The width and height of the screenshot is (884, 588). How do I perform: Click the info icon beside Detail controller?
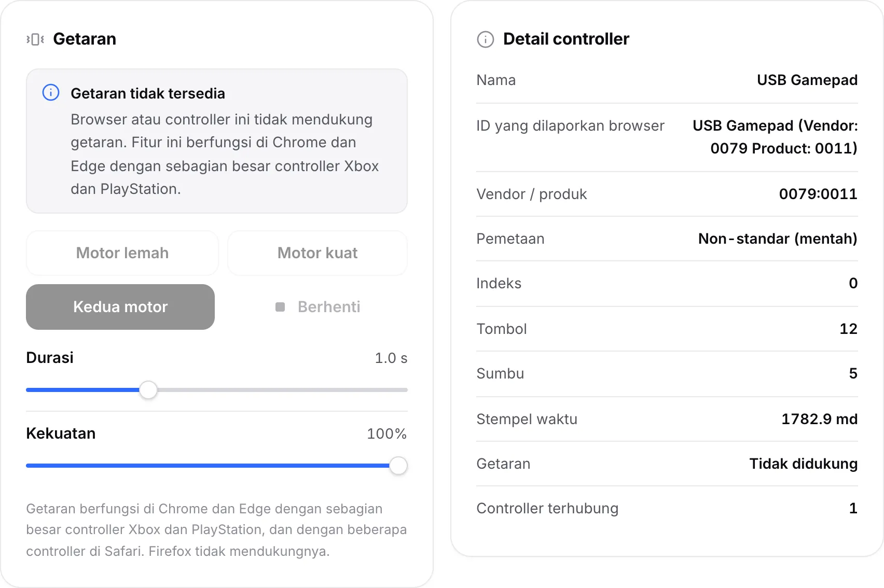(x=486, y=39)
